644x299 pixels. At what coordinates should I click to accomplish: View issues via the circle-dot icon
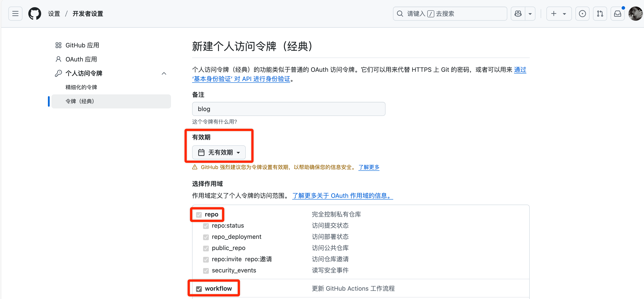[x=582, y=13]
